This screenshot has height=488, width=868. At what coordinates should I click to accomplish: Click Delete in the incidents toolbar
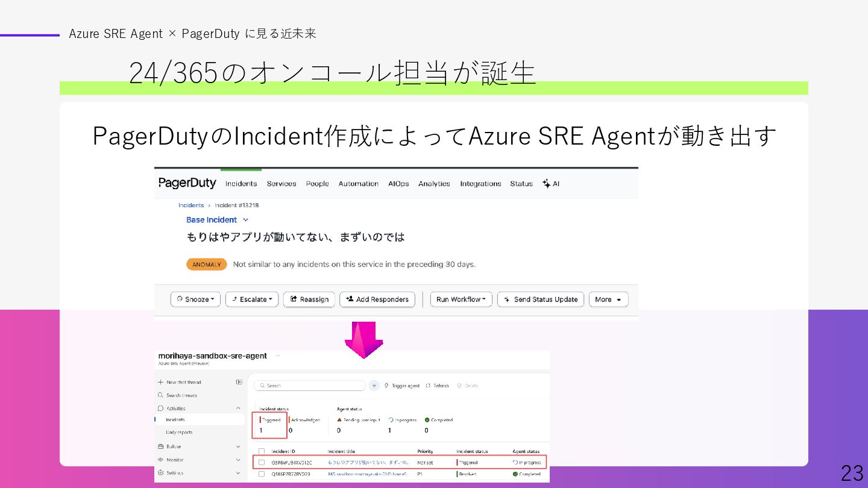[x=467, y=386]
